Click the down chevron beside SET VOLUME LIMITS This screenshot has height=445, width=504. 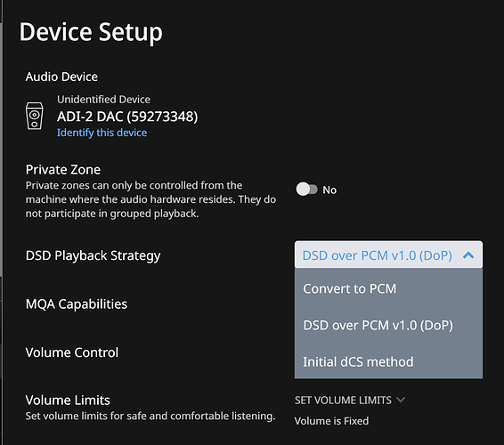coord(401,400)
